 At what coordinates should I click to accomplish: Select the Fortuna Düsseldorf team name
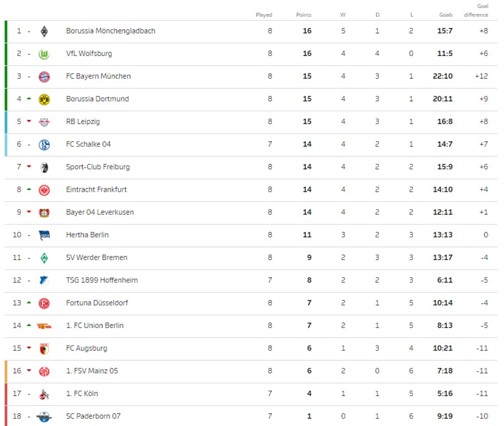(x=97, y=303)
